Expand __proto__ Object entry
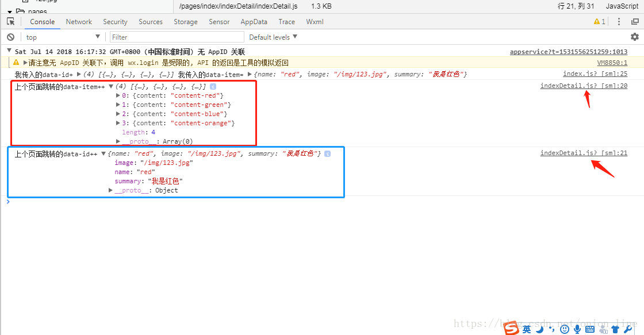 (110, 190)
